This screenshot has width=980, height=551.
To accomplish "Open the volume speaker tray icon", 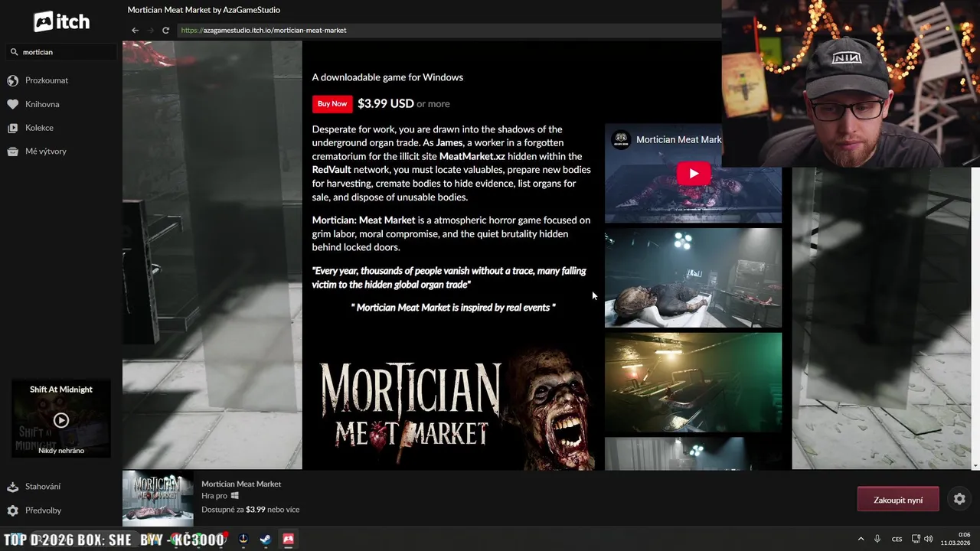I will pos(929,539).
